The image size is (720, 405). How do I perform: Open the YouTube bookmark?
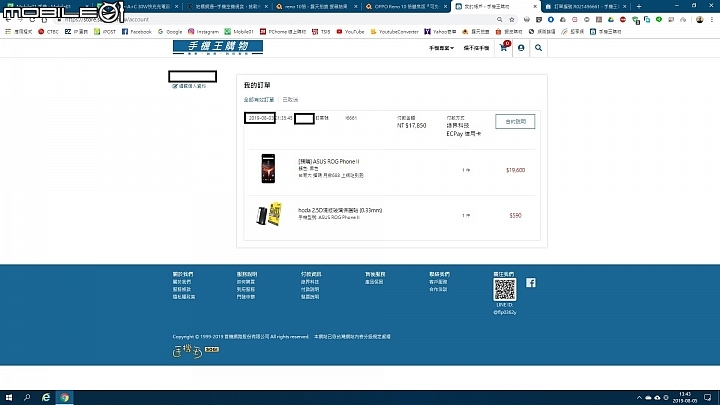[350, 32]
